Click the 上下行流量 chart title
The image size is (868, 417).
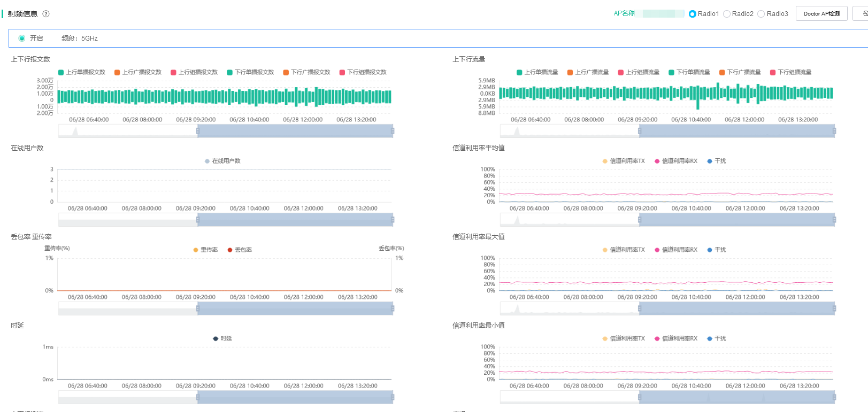469,59
